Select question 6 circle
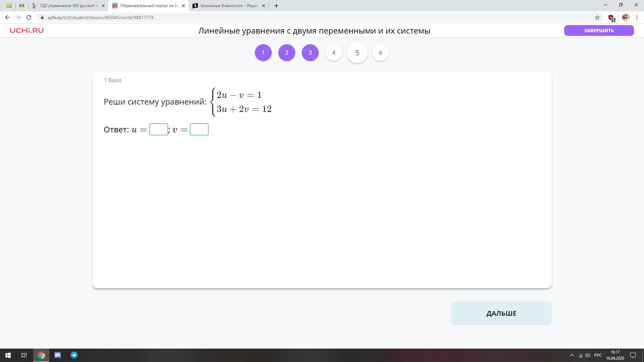The width and height of the screenshot is (644, 362). [380, 53]
